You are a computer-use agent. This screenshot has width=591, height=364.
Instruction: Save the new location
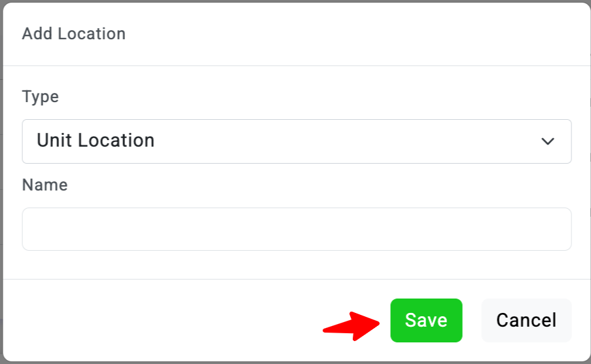point(426,320)
